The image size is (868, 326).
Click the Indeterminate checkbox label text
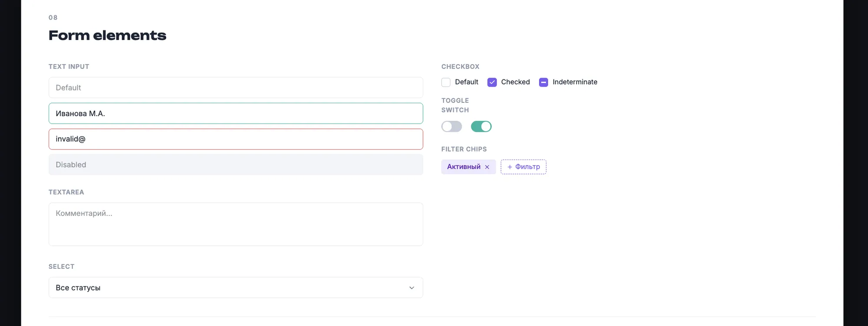pyautogui.click(x=575, y=82)
